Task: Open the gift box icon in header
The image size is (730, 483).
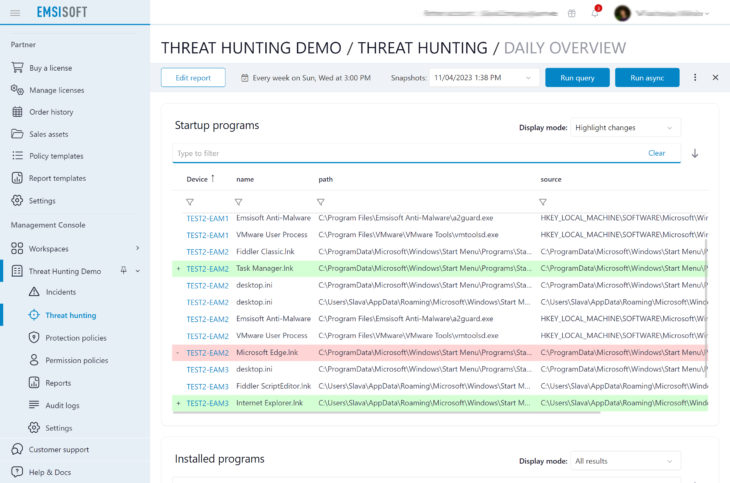Action: pyautogui.click(x=572, y=14)
